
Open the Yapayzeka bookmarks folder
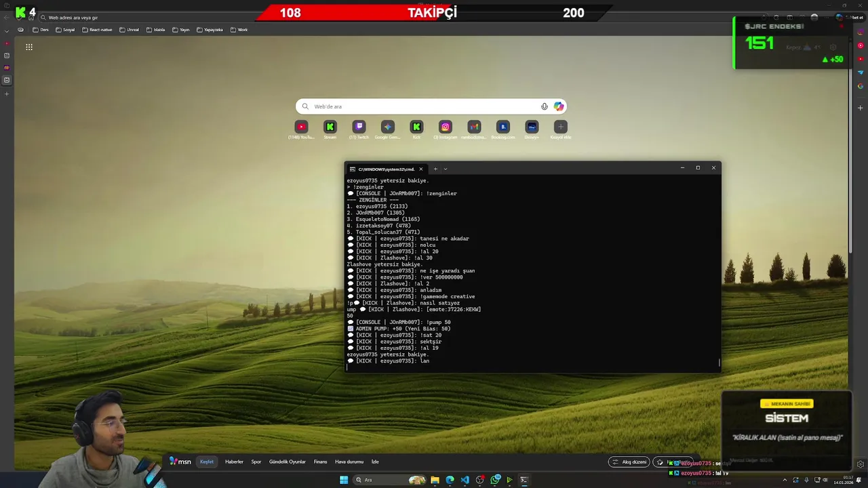[x=210, y=30]
